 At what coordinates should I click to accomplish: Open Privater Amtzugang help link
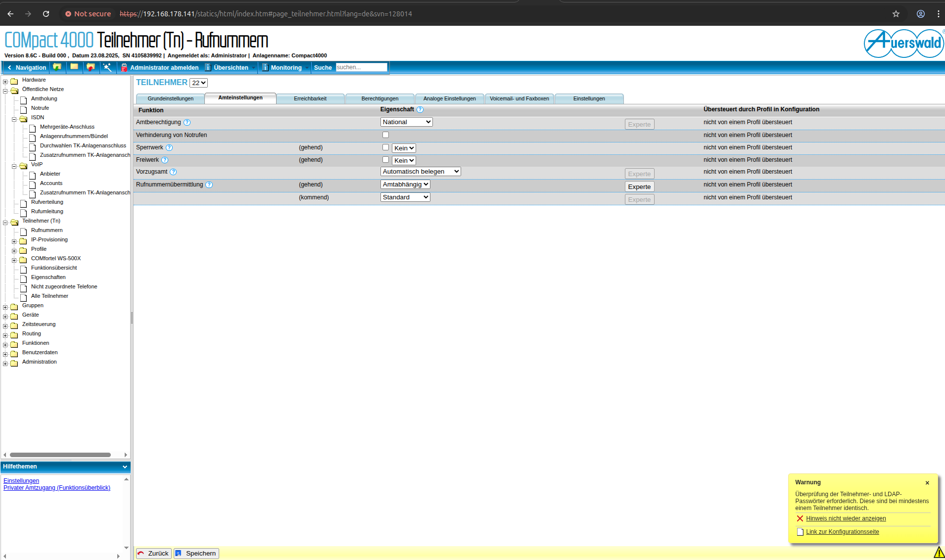point(57,488)
